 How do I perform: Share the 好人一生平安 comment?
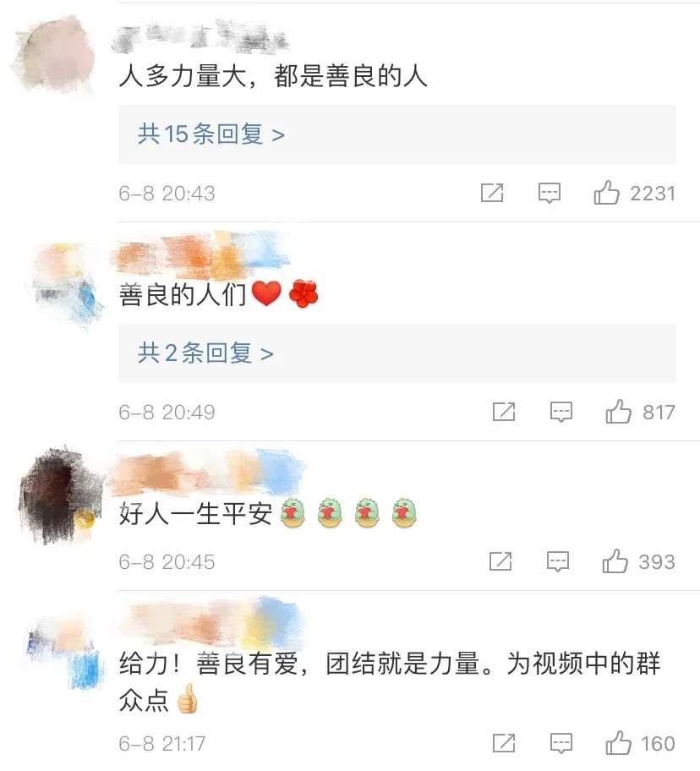(x=500, y=561)
